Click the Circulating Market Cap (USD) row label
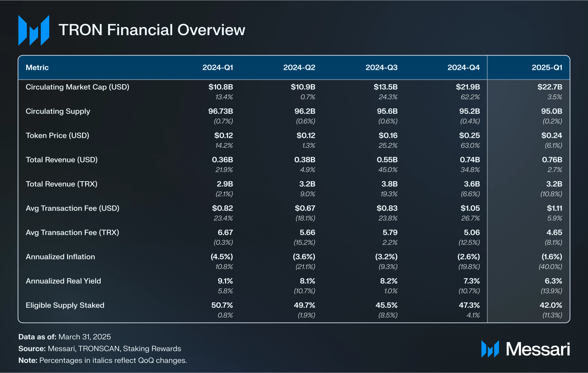Image resolution: width=588 pixels, height=373 pixels. click(77, 87)
